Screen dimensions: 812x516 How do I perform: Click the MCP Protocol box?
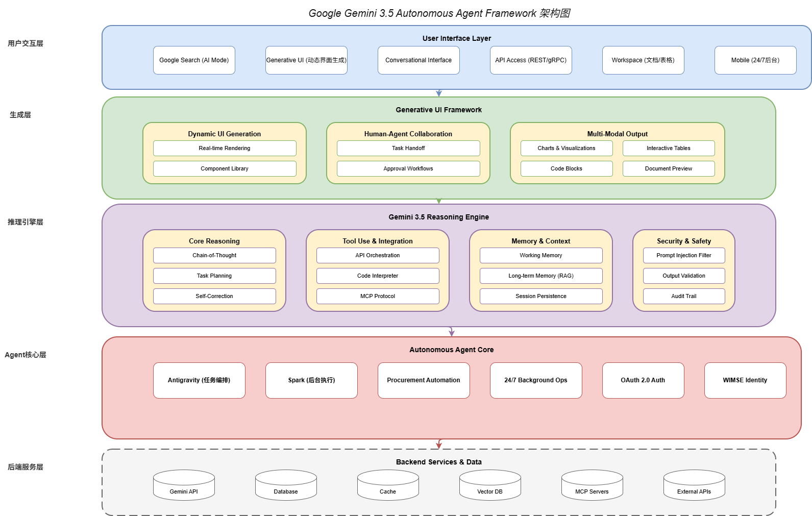pyautogui.click(x=378, y=296)
